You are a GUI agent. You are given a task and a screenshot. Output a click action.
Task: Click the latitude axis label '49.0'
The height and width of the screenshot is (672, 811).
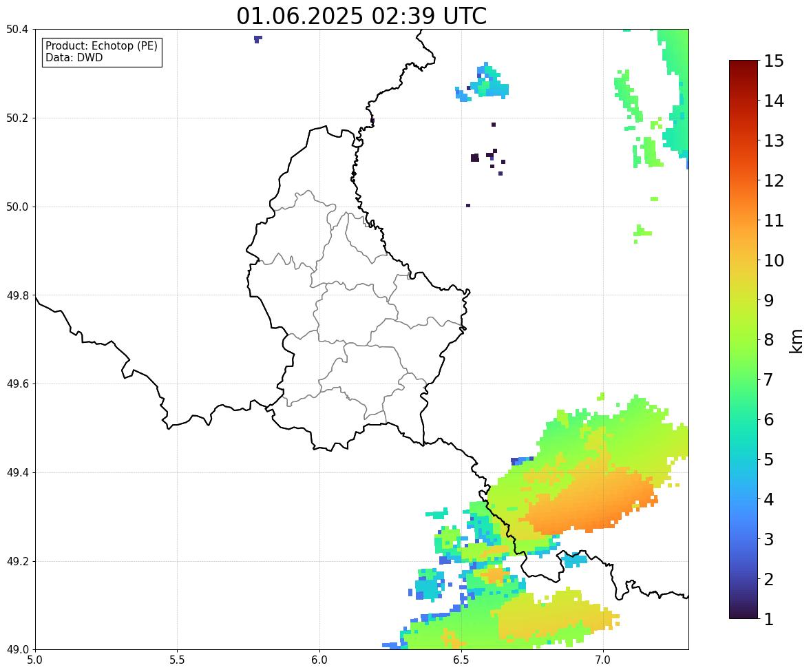coord(18,650)
